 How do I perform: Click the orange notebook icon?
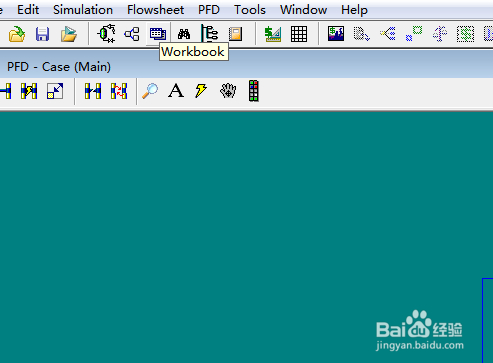[235, 34]
